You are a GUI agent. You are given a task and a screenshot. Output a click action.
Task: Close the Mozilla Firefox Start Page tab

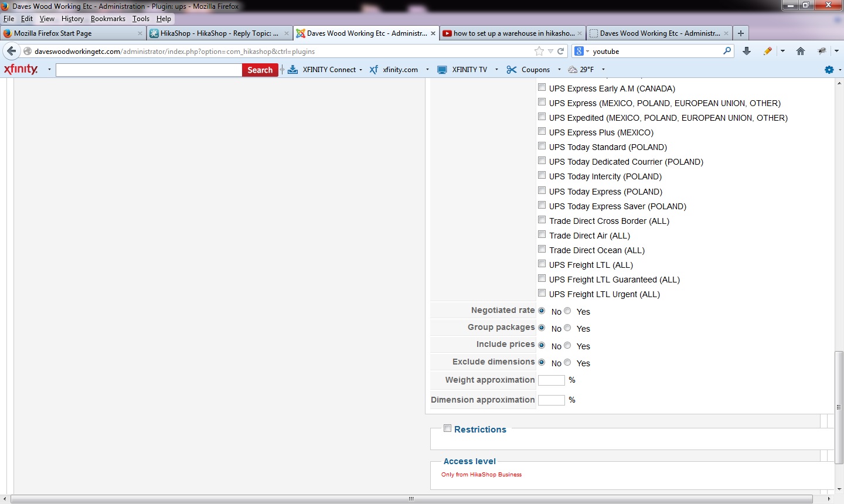click(x=140, y=33)
